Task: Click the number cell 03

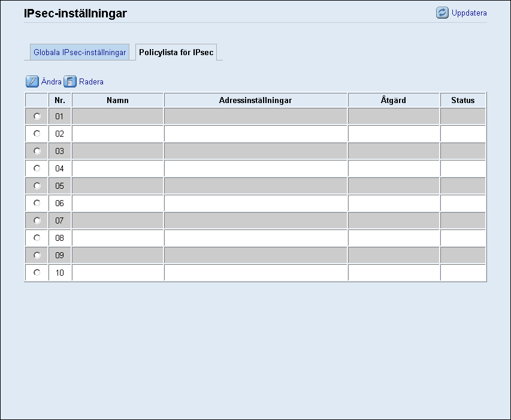Action: coord(60,151)
